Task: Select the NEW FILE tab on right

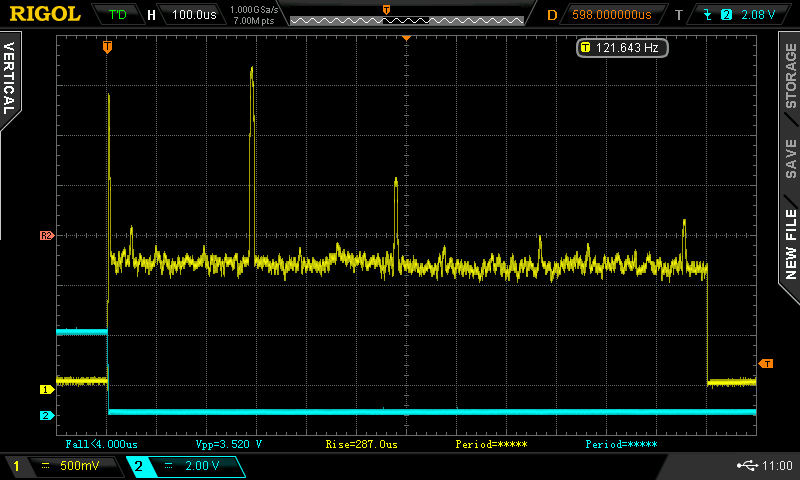Action: (790, 244)
